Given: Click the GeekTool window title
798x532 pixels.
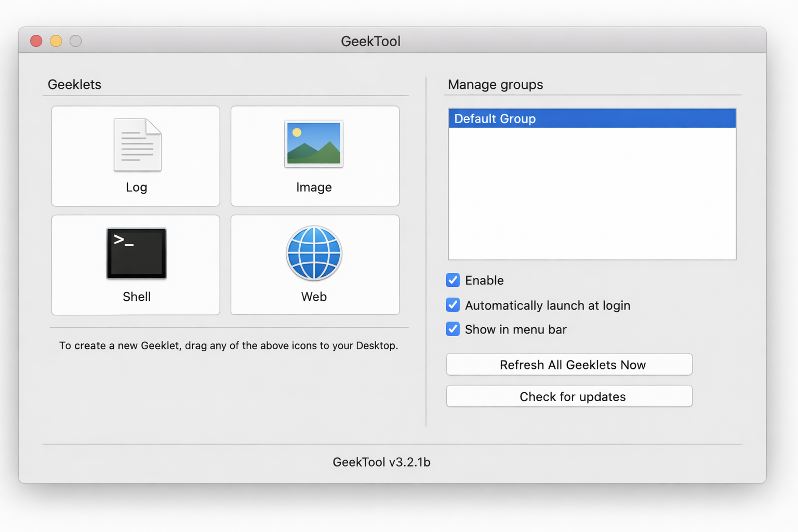Looking at the screenshot, I should pyautogui.click(x=371, y=41).
